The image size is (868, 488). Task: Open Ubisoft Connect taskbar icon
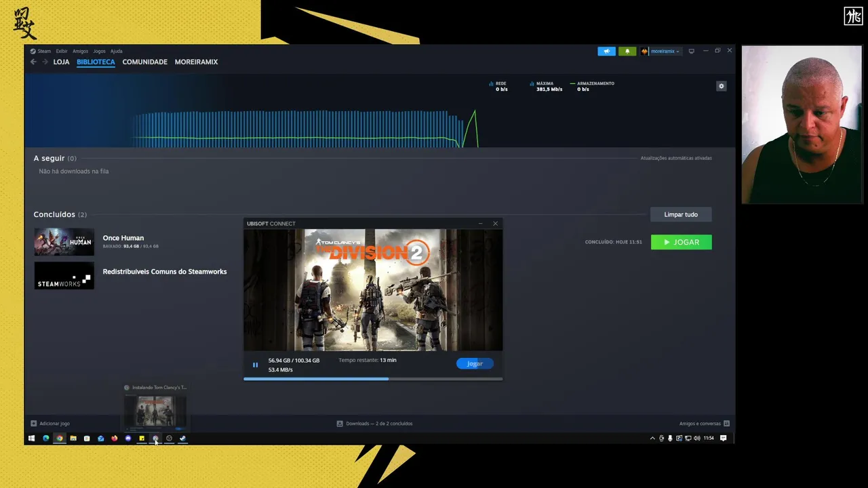(155, 439)
